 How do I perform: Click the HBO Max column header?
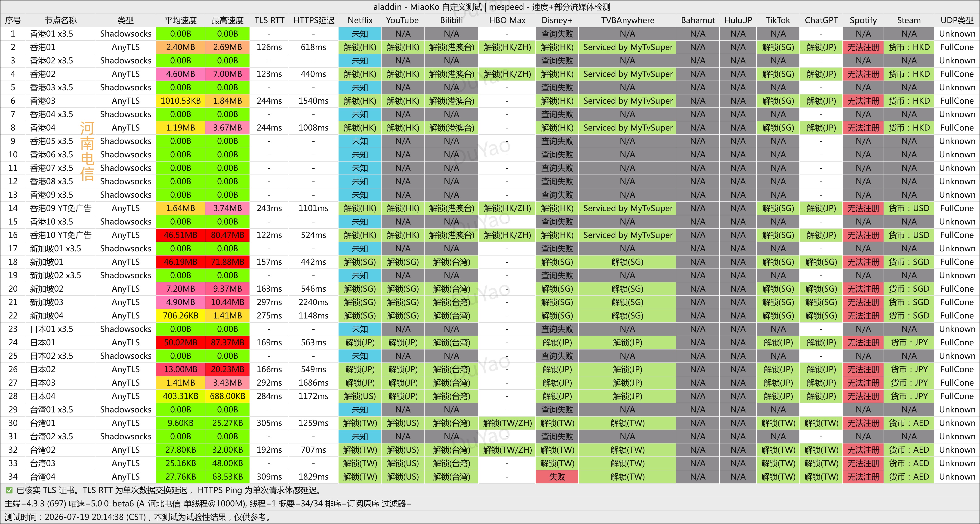point(507,21)
